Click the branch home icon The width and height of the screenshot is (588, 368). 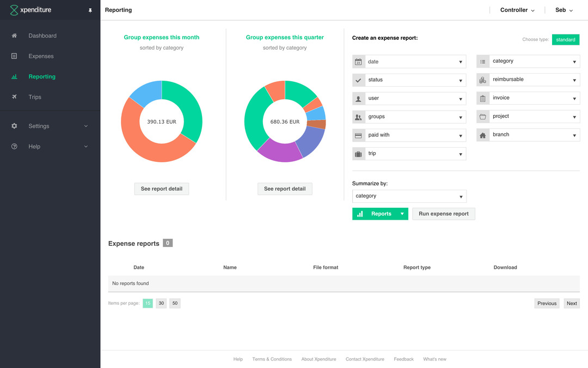[482, 135]
